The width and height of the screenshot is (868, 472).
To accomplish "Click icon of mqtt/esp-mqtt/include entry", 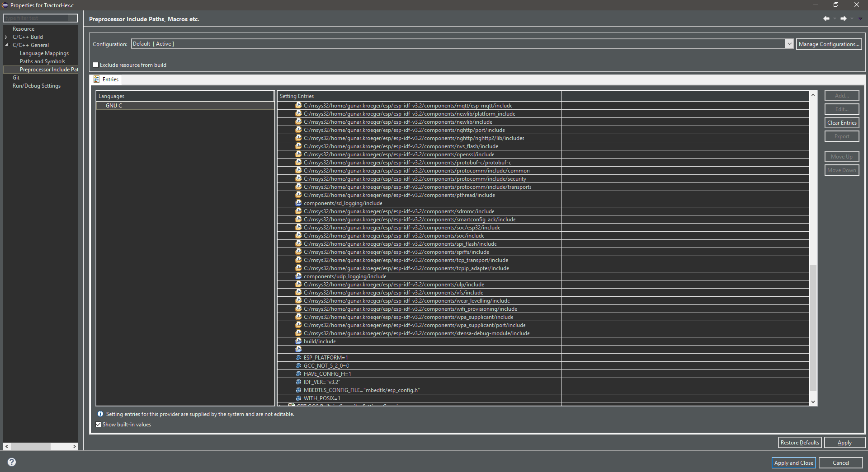I will [298, 105].
